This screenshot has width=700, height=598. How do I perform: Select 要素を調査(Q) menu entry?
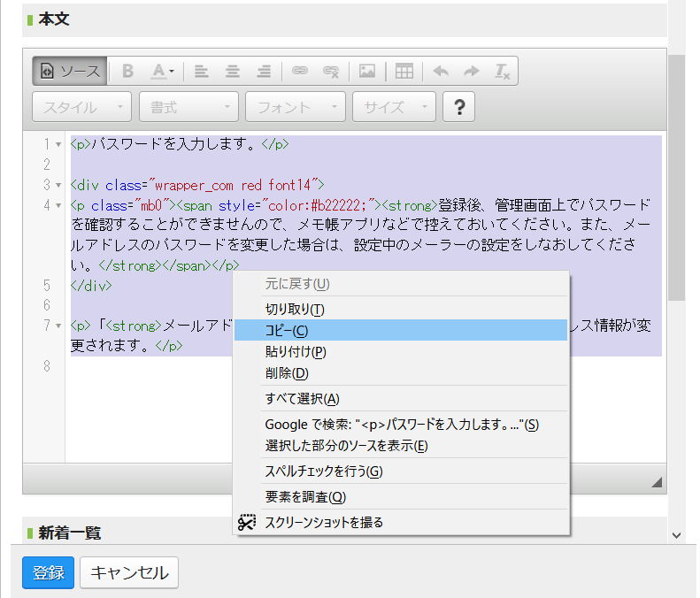[401, 496]
